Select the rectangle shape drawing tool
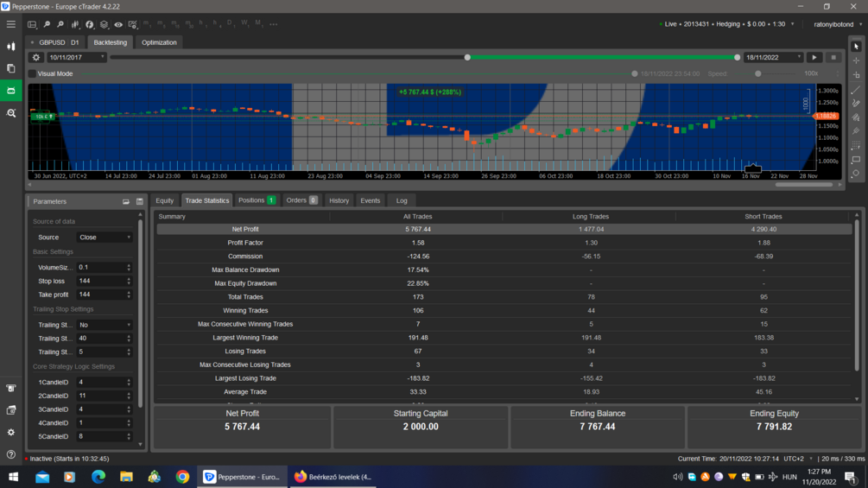The width and height of the screenshot is (868, 488). [856, 159]
